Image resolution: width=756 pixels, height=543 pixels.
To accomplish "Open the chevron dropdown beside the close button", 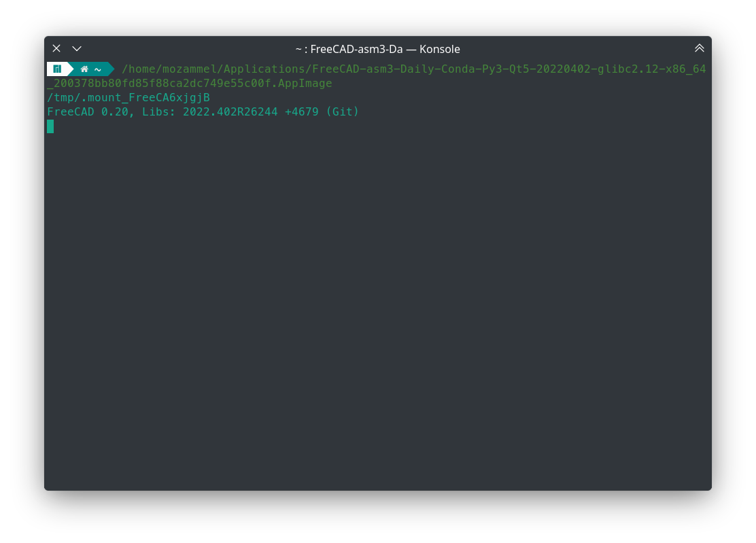I will [76, 48].
